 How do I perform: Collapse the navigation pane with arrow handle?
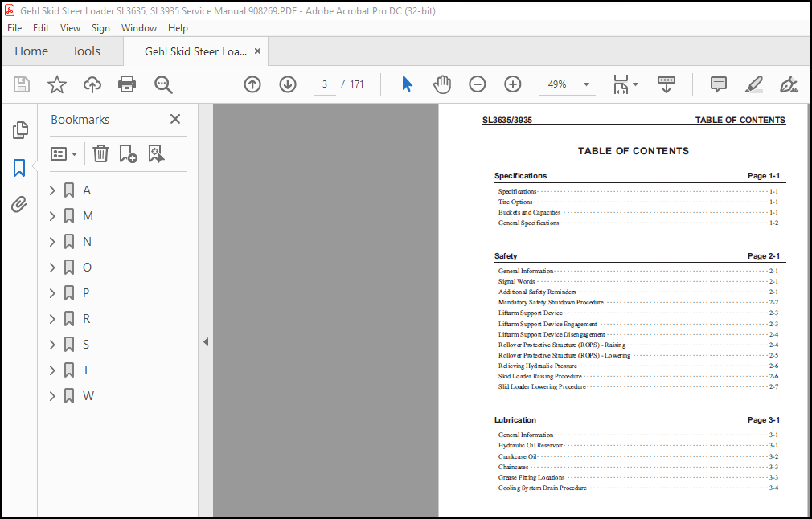click(x=206, y=341)
